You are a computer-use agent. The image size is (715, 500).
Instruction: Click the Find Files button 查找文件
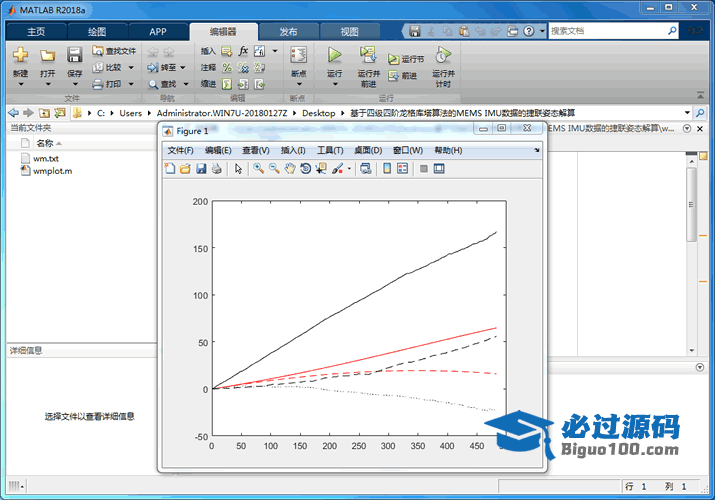pos(114,51)
